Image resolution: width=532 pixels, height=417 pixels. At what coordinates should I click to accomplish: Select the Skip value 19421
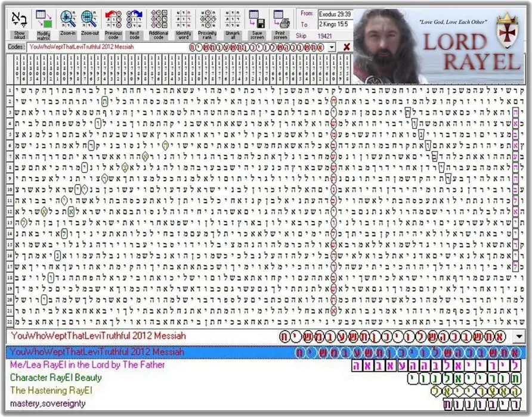point(324,36)
